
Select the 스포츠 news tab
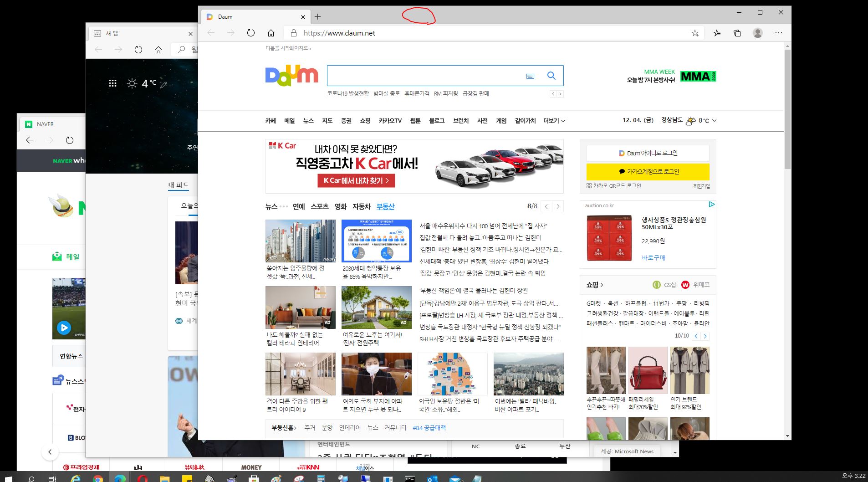click(x=320, y=206)
